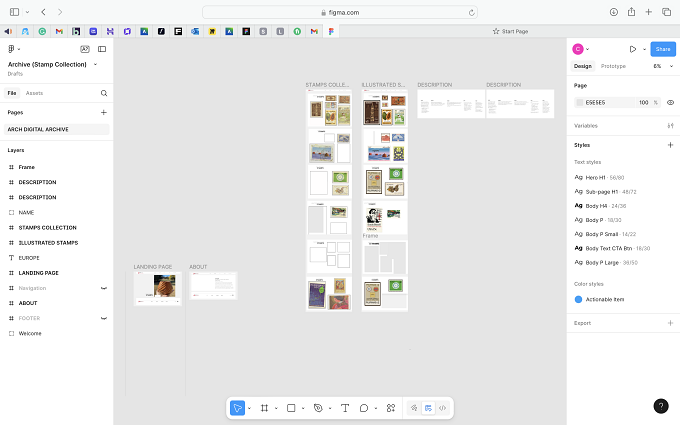Show the hidden FOOTER layer
This screenshot has height=425, width=680.
[x=104, y=318]
